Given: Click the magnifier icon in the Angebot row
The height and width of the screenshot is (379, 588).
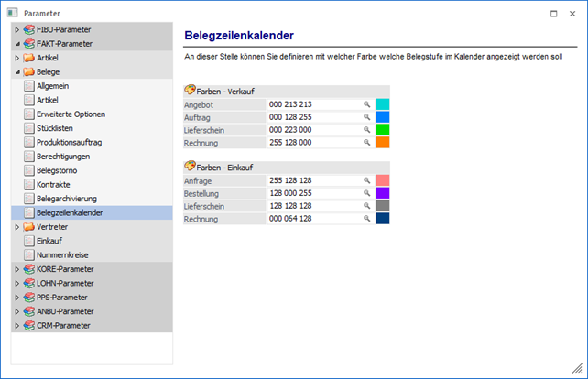Looking at the screenshot, I should tap(366, 104).
